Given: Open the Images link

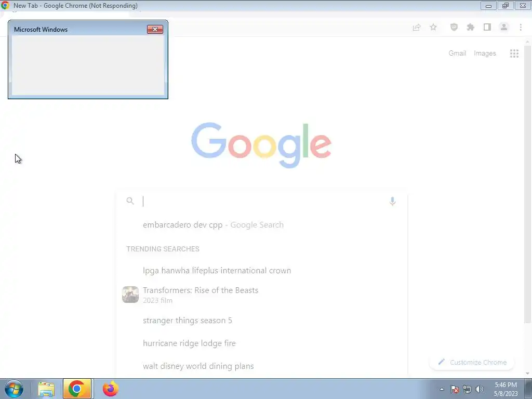Looking at the screenshot, I should click(485, 54).
